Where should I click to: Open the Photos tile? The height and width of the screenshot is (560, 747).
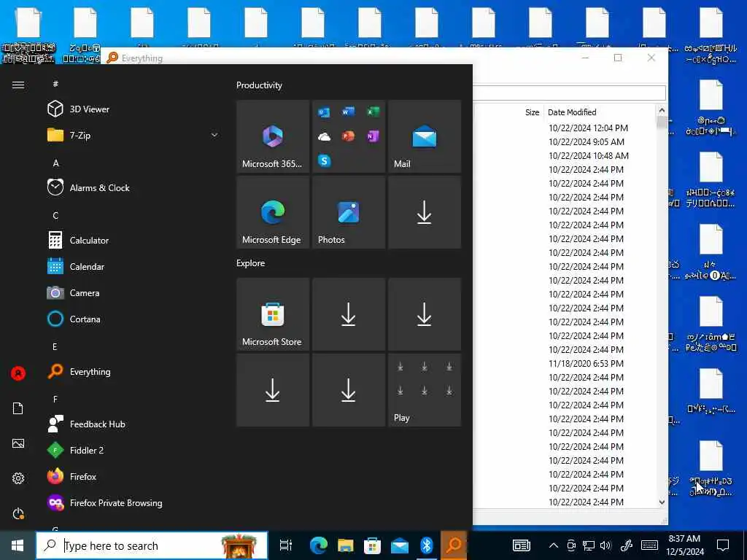click(348, 212)
